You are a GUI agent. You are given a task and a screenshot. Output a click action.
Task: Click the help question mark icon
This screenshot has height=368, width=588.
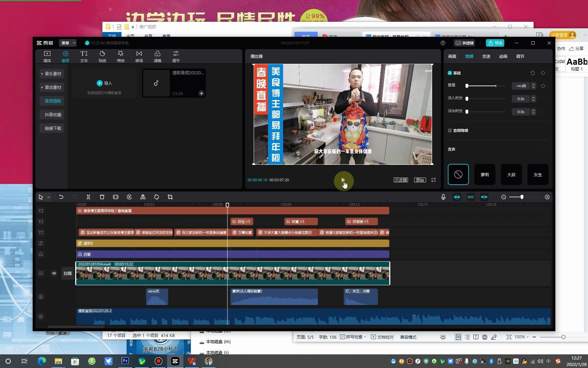[x=443, y=43]
